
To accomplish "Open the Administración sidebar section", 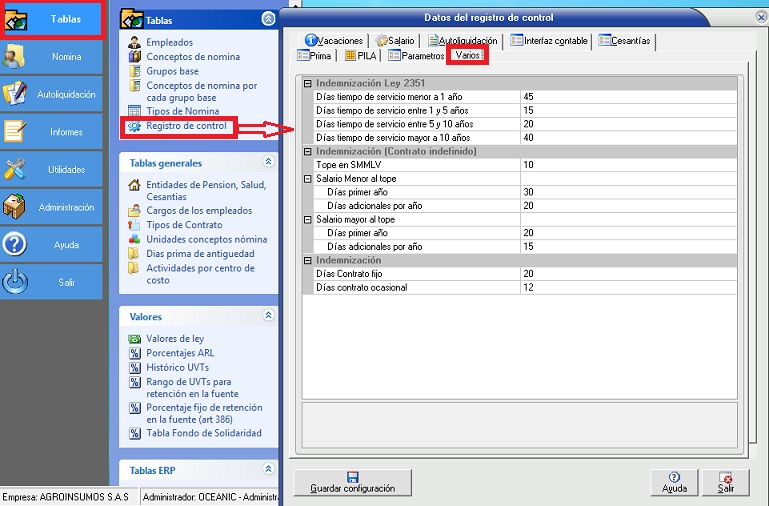I will point(52,207).
